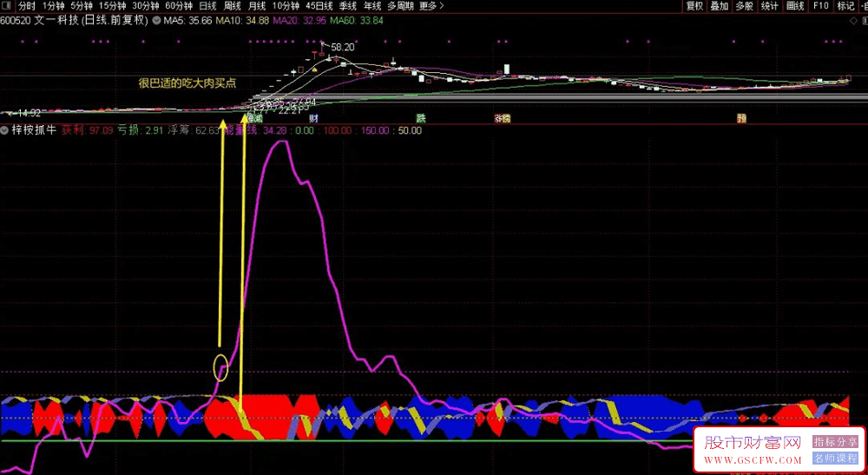Click the 跌 event marker on chart
This screenshot has height=475, width=868.
tap(421, 118)
